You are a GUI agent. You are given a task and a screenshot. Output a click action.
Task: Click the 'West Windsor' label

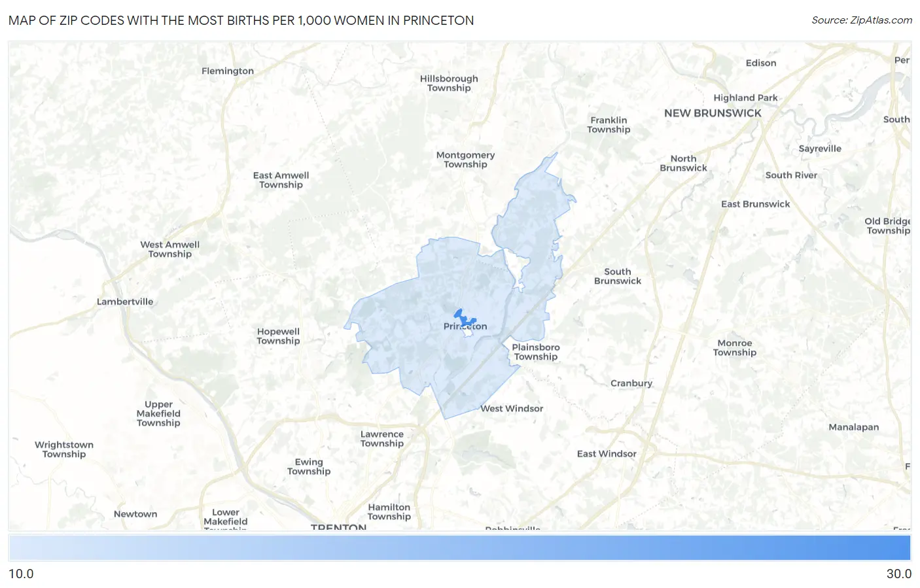(512, 409)
